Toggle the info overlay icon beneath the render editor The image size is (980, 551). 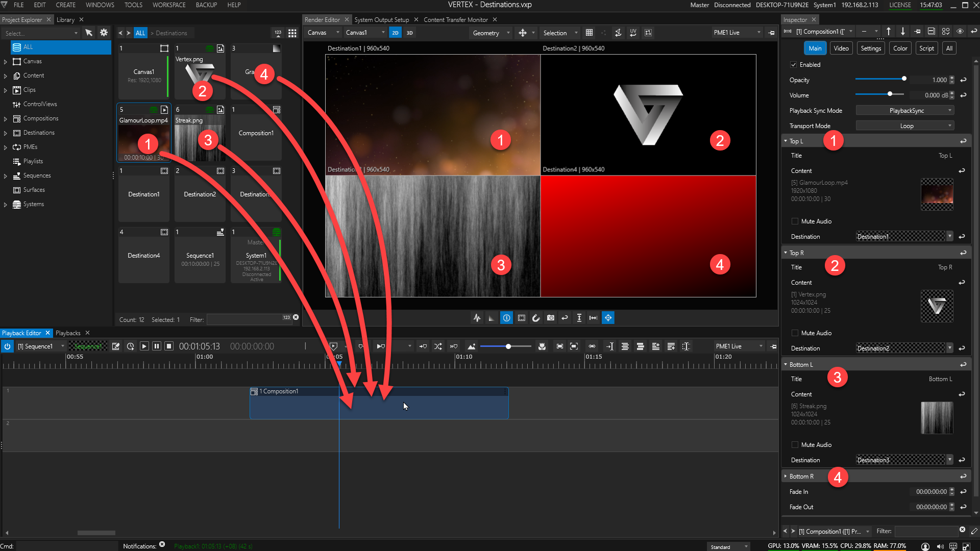pos(506,318)
